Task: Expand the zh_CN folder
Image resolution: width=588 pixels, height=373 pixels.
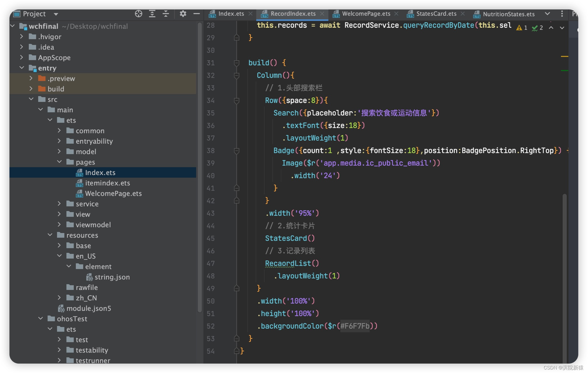Action: (x=59, y=298)
